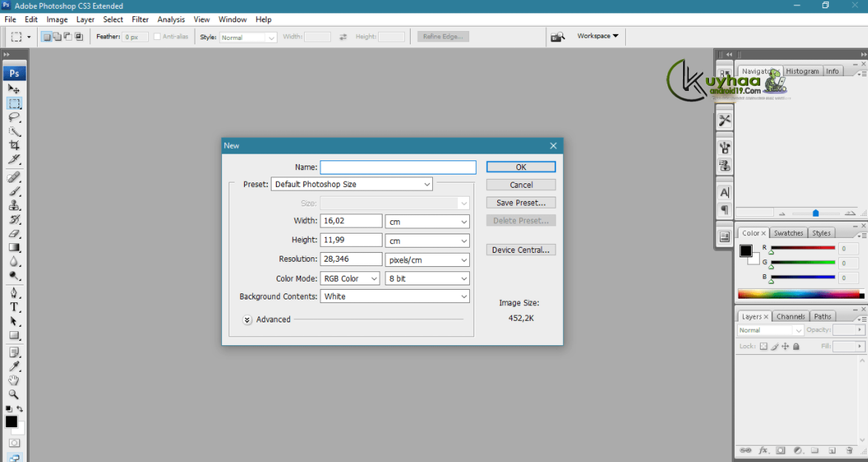Open the Character panel icon in dock
This screenshot has width=868, height=462.
[x=724, y=192]
